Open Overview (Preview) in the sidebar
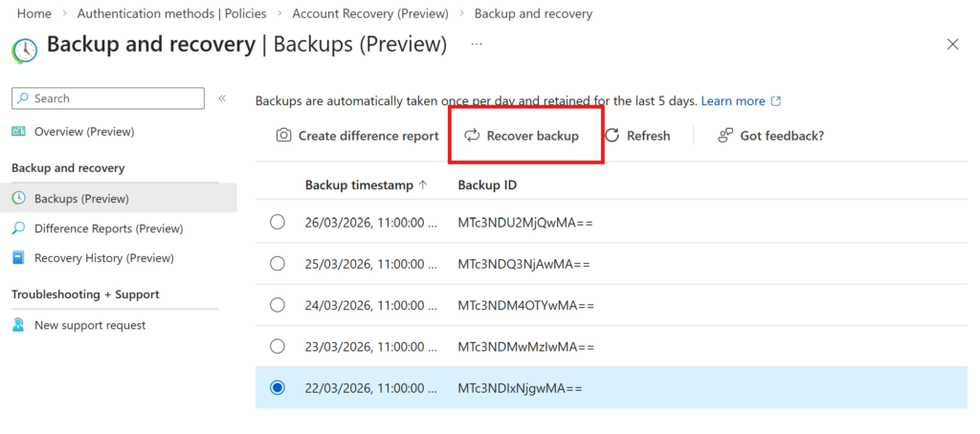 84,131
